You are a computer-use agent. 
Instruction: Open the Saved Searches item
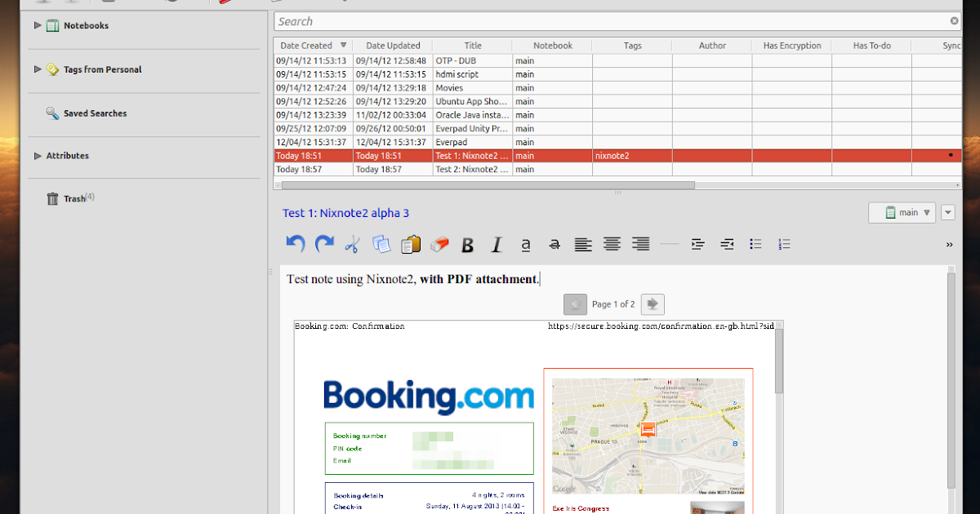[x=95, y=113]
